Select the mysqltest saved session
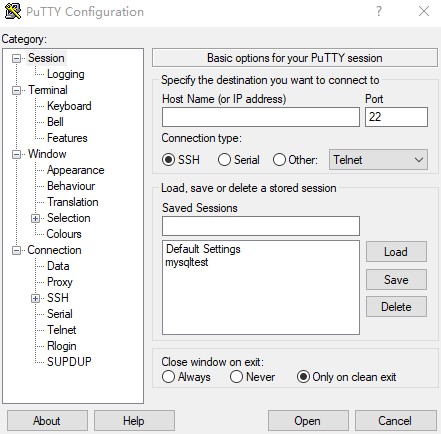This screenshot has height=434, width=441. click(x=187, y=262)
